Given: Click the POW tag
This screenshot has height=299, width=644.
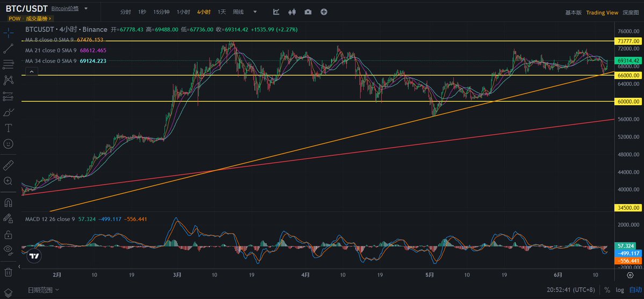Looking at the screenshot, I should [15, 18].
